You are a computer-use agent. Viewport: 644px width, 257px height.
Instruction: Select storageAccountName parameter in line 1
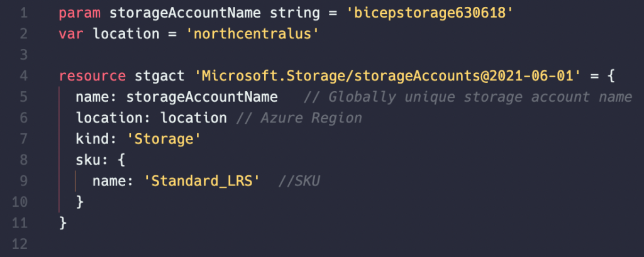[x=186, y=13]
